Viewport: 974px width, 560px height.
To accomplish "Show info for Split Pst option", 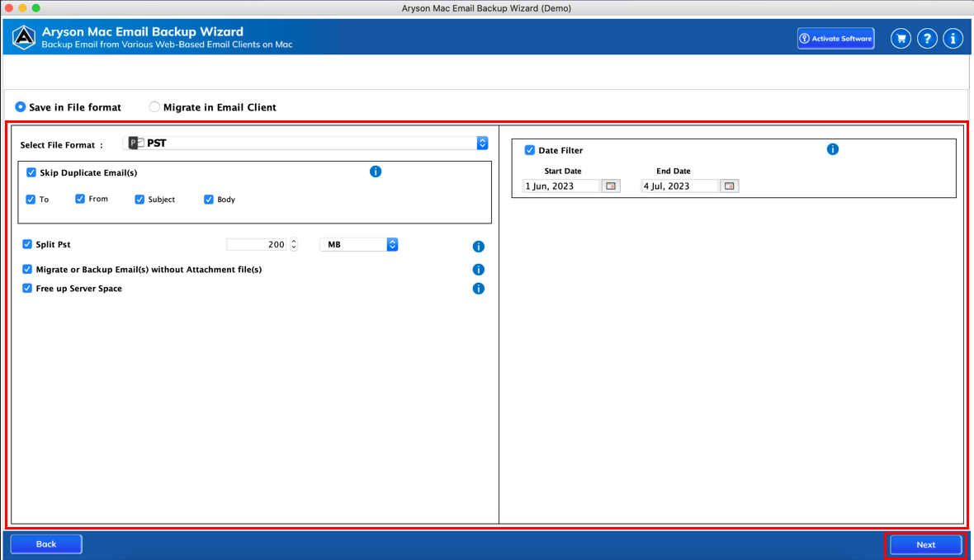I will 478,247.
